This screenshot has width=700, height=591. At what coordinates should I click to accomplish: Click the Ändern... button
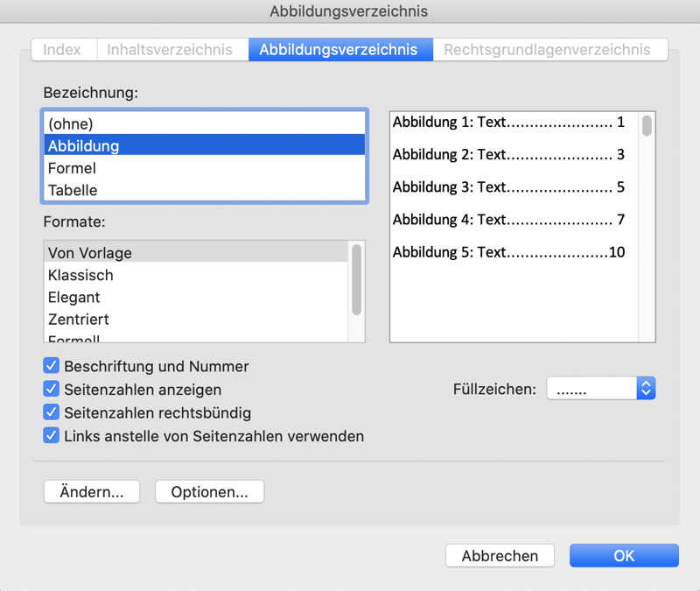[x=91, y=492]
